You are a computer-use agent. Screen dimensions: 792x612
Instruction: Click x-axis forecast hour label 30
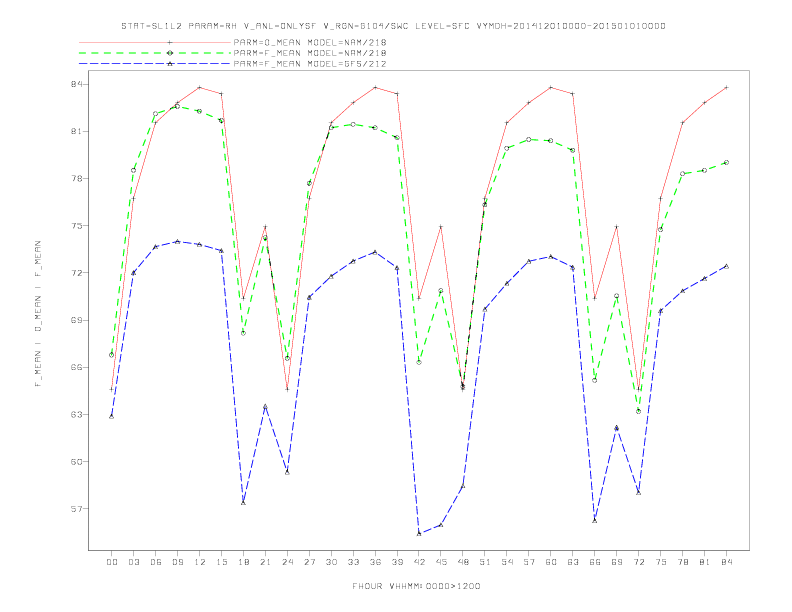coord(331,562)
